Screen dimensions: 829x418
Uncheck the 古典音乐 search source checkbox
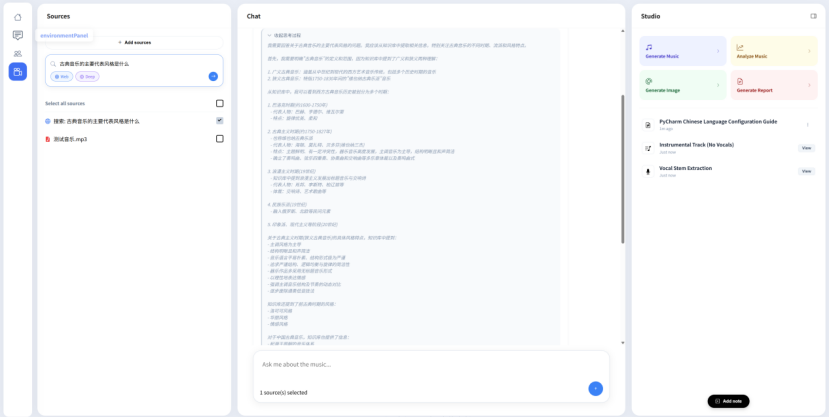219,121
